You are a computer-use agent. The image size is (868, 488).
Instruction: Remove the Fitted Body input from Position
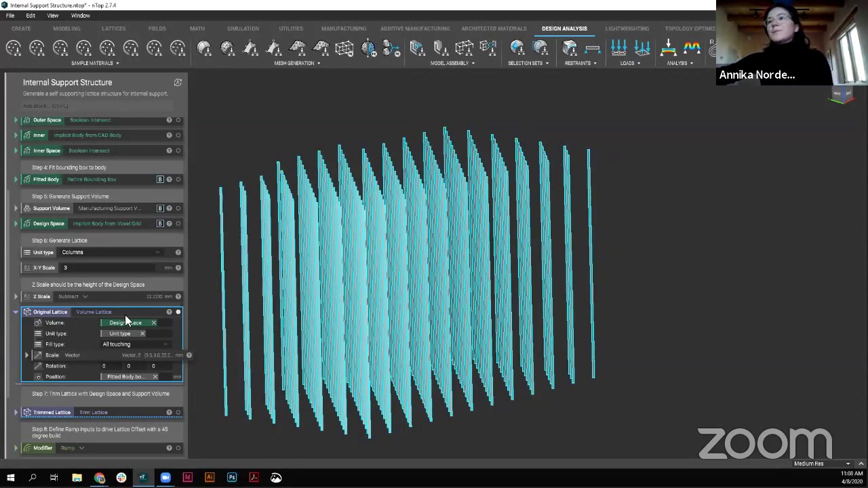click(155, 377)
